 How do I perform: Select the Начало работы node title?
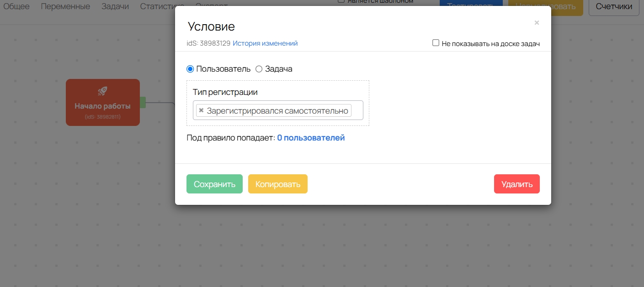pos(102,106)
